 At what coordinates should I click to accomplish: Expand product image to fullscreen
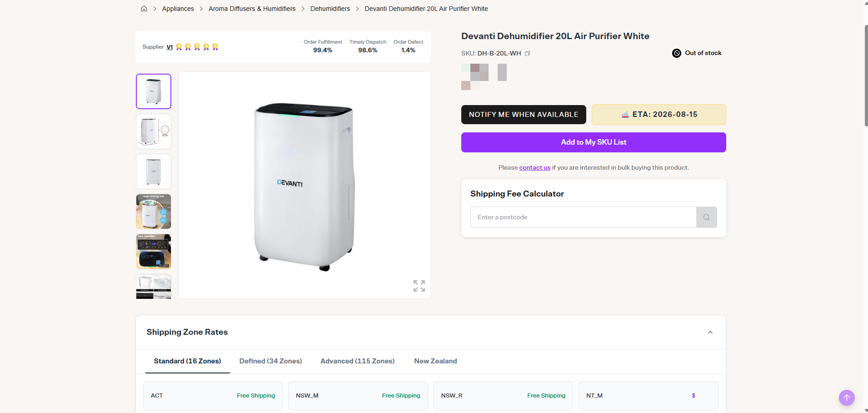419,286
